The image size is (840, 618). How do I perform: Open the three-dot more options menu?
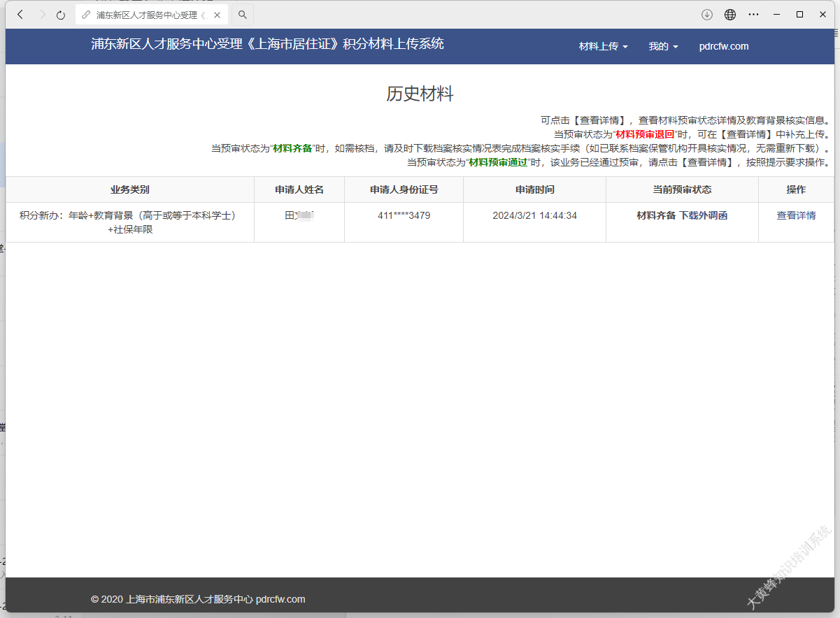click(x=753, y=15)
